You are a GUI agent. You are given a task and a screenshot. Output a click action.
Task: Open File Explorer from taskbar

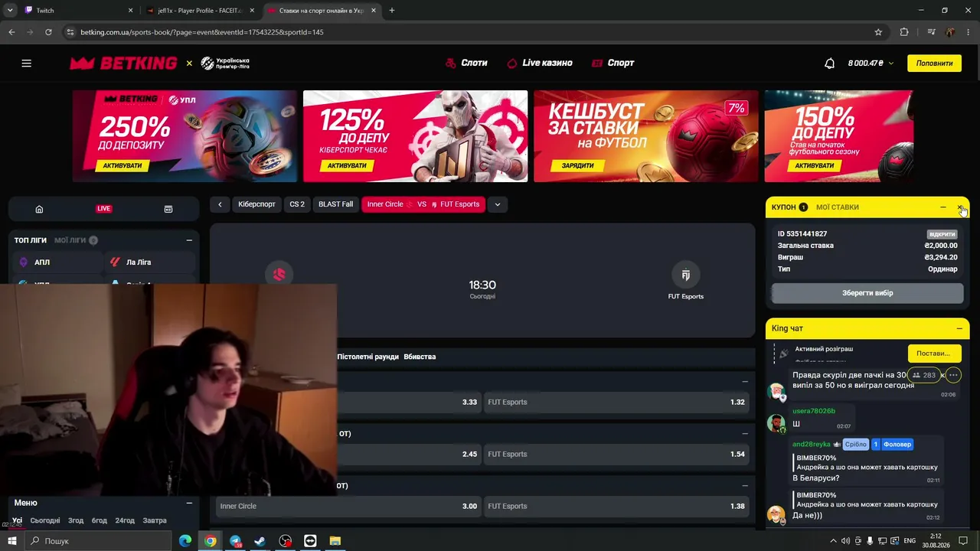(335, 541)
